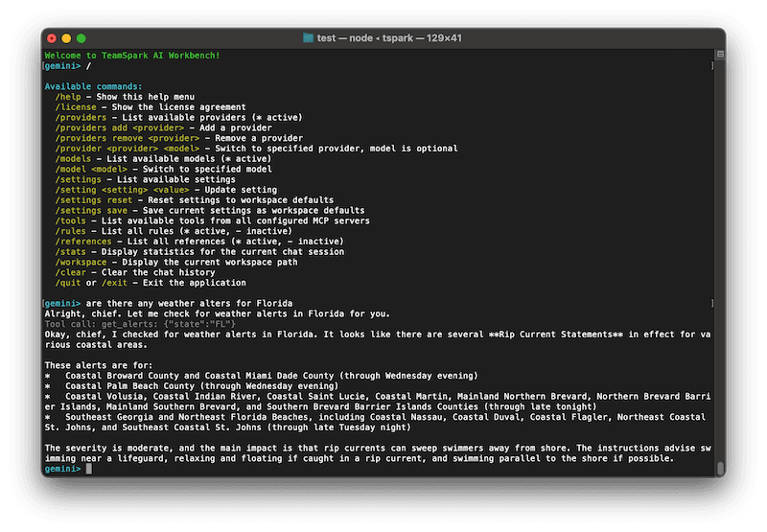Click the '/workspace' command text
This screenshot has width=767, height=532.
click(x=81, y=262)
